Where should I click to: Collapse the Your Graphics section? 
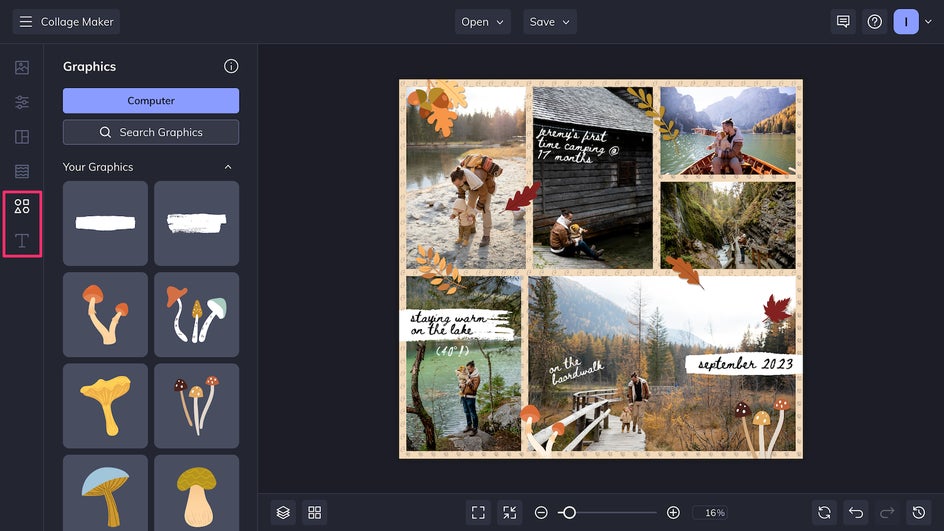pos(228,167)
